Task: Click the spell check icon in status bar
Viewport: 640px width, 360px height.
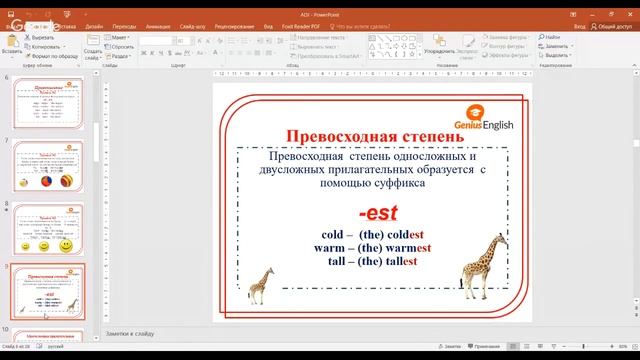Action: tap(39, 346)
